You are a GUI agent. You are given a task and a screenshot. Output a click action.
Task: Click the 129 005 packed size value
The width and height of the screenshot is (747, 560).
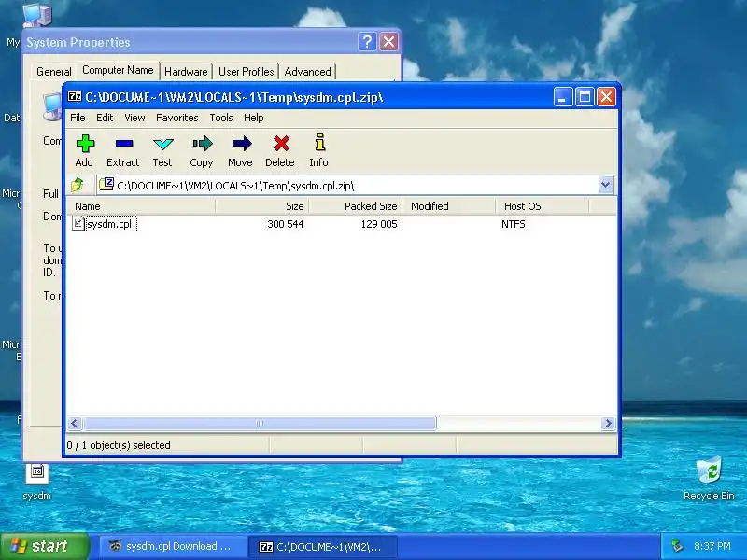coord(379,224)
